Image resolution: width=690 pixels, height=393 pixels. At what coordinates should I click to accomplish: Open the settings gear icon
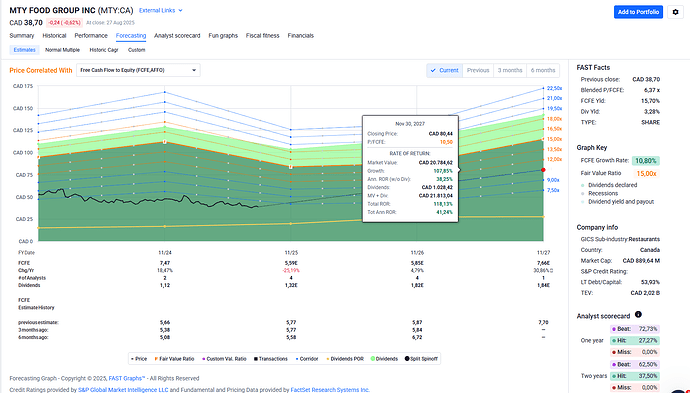click(x=675, y=12)
